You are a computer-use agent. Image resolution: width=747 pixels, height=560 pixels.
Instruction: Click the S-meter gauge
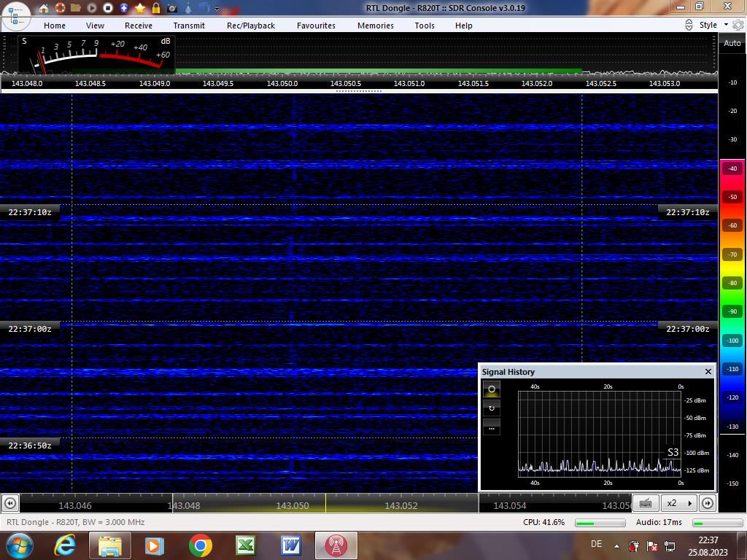click(97, 54)
